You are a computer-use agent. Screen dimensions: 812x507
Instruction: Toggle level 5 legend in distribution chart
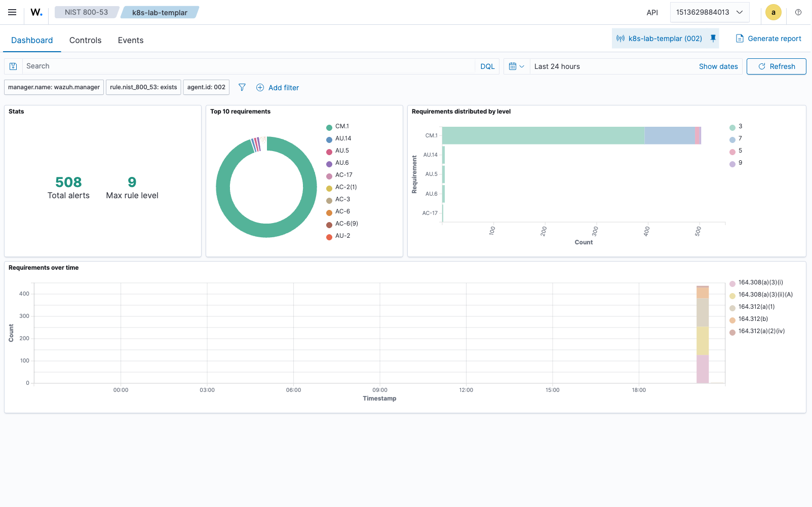736,151
